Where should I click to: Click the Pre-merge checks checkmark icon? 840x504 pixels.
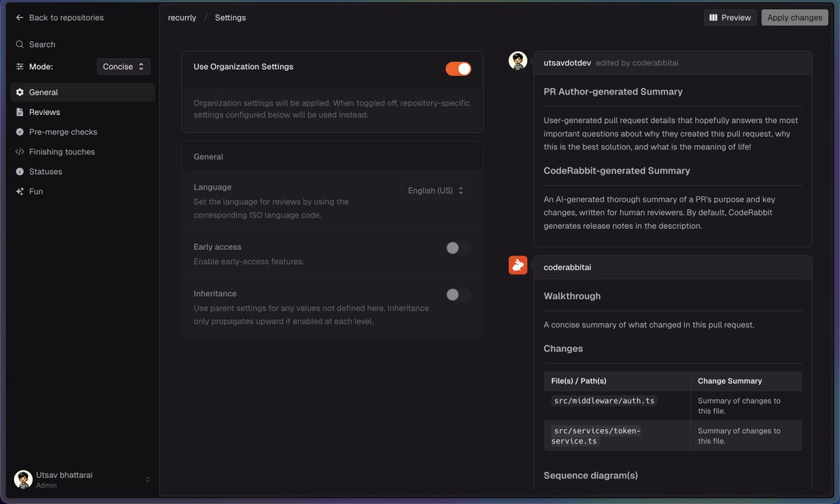pyautogui.click(x=20, y=132)
